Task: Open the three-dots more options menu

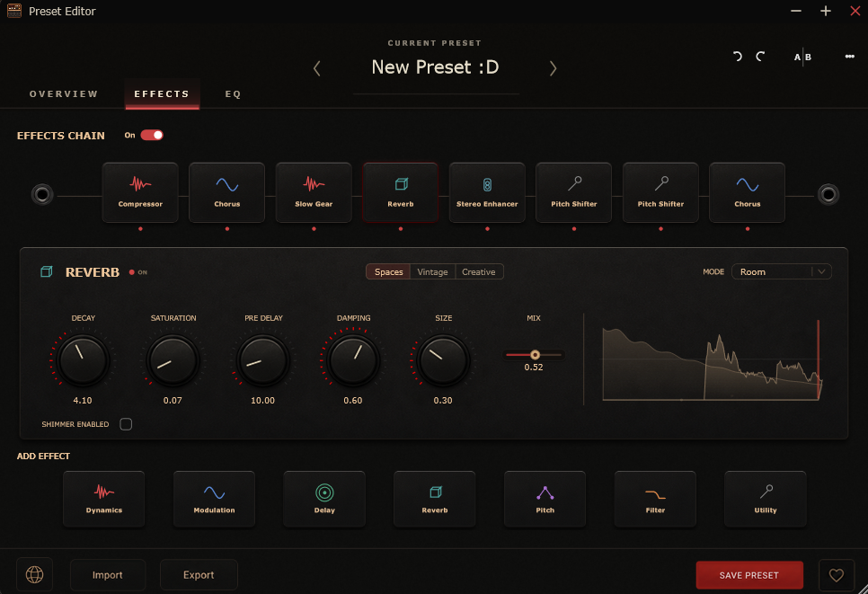Action: tap(849, 57)
